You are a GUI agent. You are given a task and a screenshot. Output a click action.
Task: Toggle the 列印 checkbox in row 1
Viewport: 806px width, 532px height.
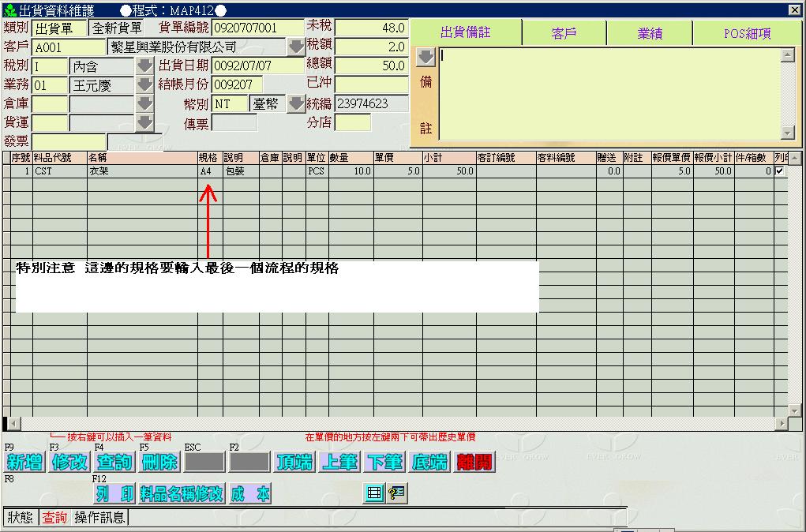point(780,171)
